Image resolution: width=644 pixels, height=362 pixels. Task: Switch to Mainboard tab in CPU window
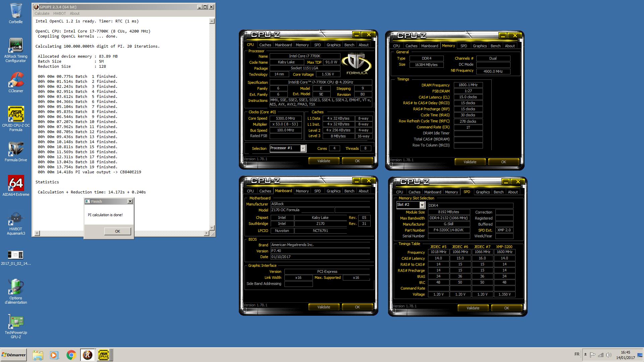[283, 45]
